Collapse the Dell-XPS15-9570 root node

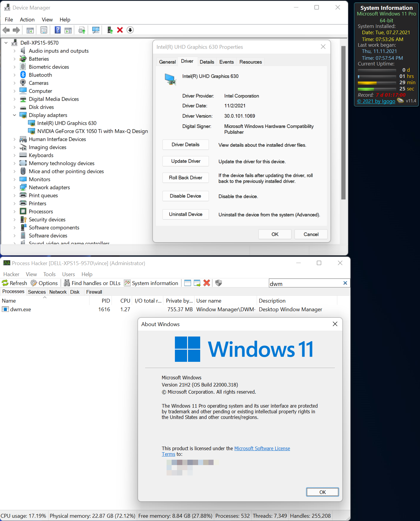pyautogui.click(x=6, y=43)
